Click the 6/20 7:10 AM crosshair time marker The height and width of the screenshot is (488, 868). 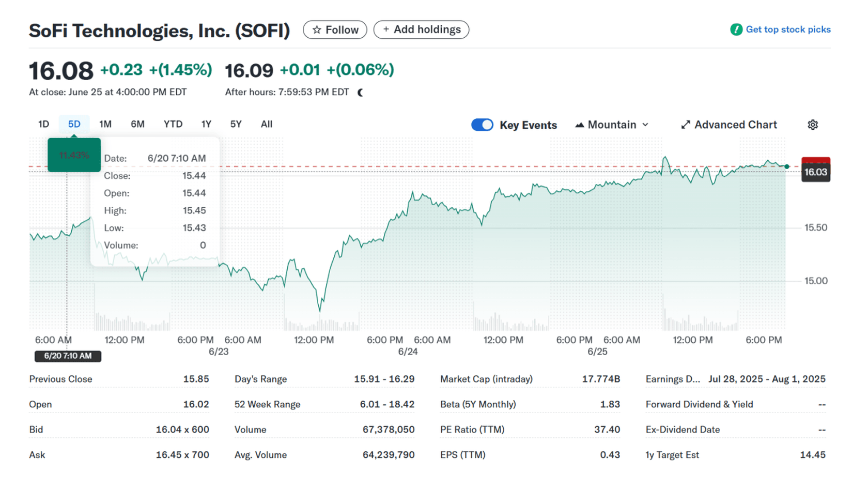coord(68,356)
